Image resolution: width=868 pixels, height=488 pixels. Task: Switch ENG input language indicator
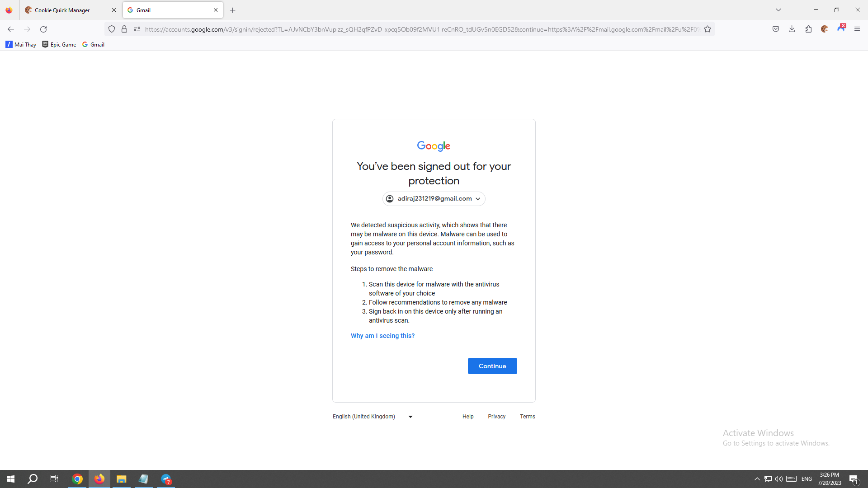pos(807,479)
